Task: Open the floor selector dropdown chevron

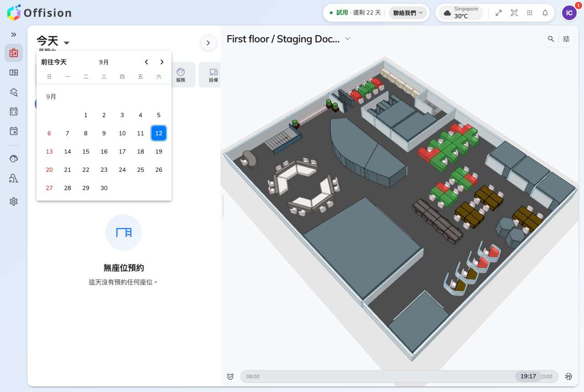Action: pos(348,39)
